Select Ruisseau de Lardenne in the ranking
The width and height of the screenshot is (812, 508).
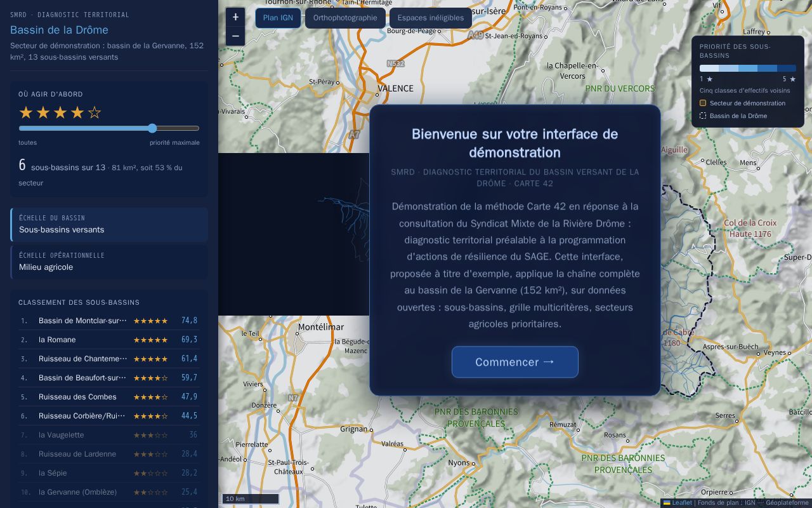[109, 454]
